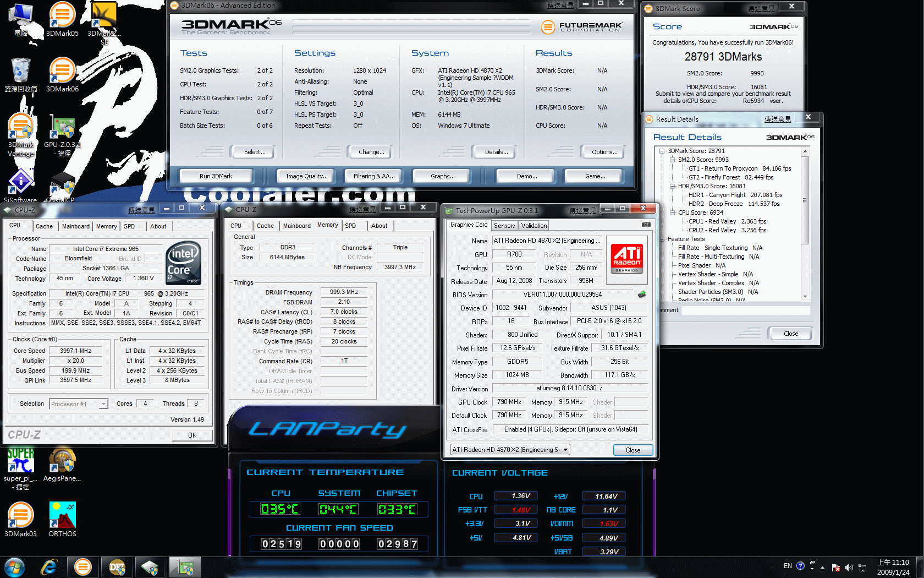Open Cache tab in left CPU-Z window
Image resolution: width=924 pixels, height=578 pixels.
coord(44,226)
